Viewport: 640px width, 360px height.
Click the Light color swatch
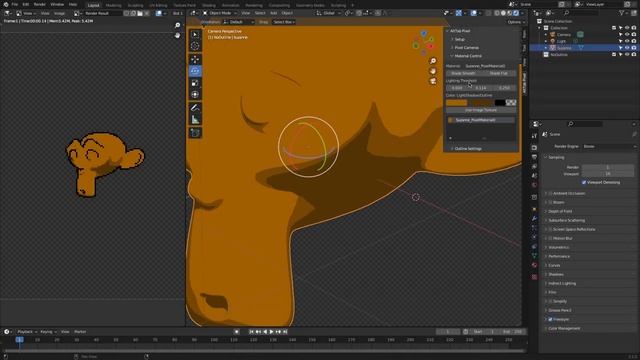pos(456,103)
